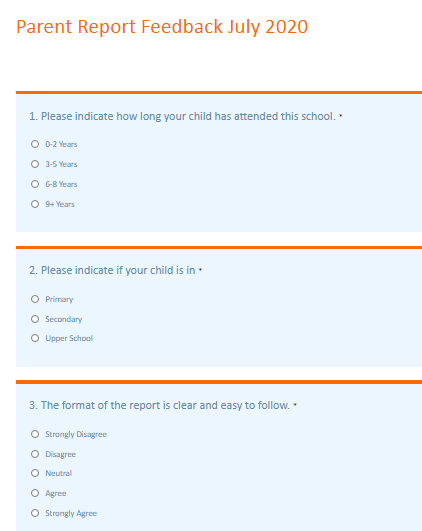This screenshot has width=422, height=531.
Task: Choose the Secondary radio option
Action: tap(35, 319)
